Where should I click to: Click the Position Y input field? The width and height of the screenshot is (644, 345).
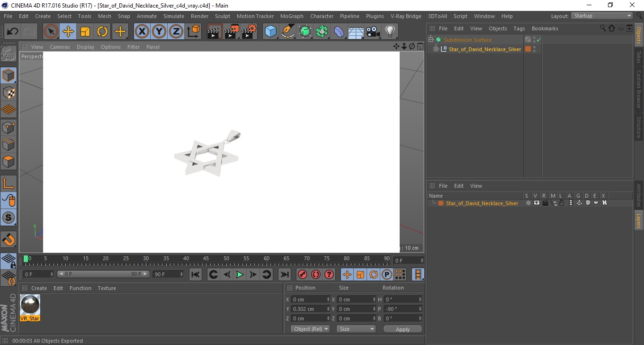point(311,309)
